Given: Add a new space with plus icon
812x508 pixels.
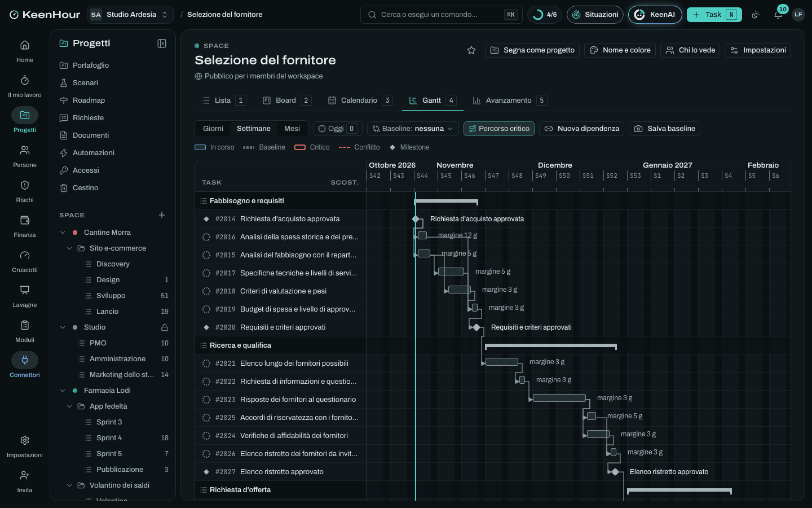Looking at the screenshot, I should (x=162, y=215).
